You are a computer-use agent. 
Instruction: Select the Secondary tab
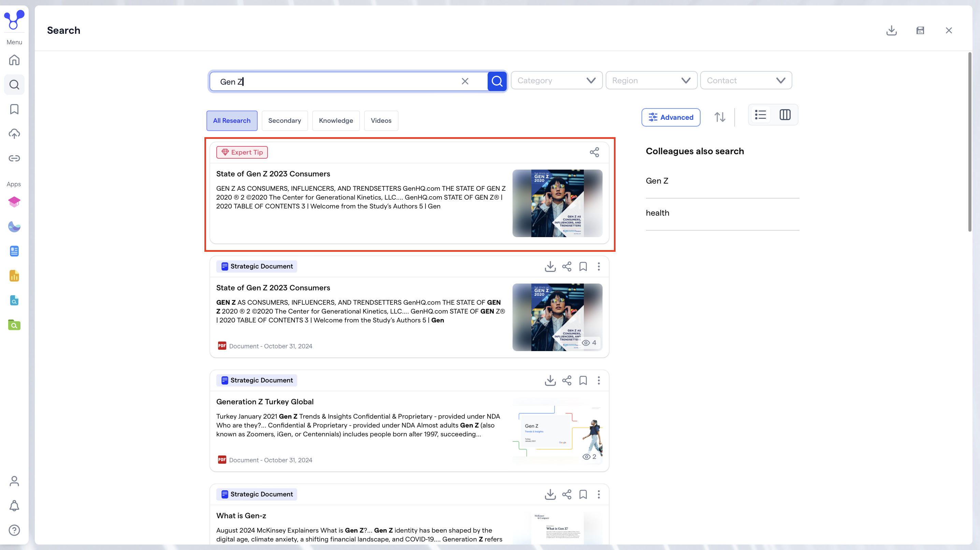[x=285, y=120]
